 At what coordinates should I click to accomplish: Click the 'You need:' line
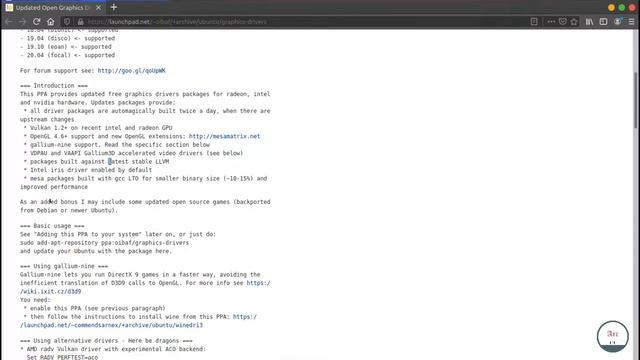click(36, 300)
